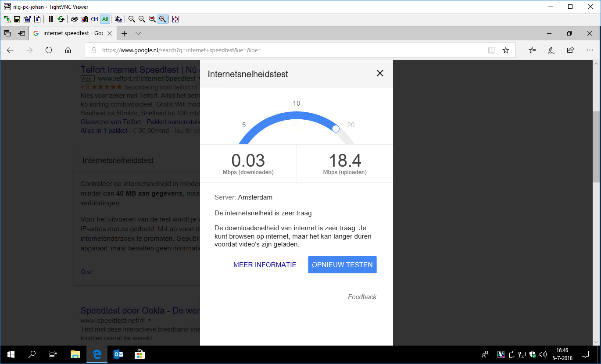Send Ctrl+Alt+Del to remote PC
Viewport: 601px width, 364px height.
[75, 19]
